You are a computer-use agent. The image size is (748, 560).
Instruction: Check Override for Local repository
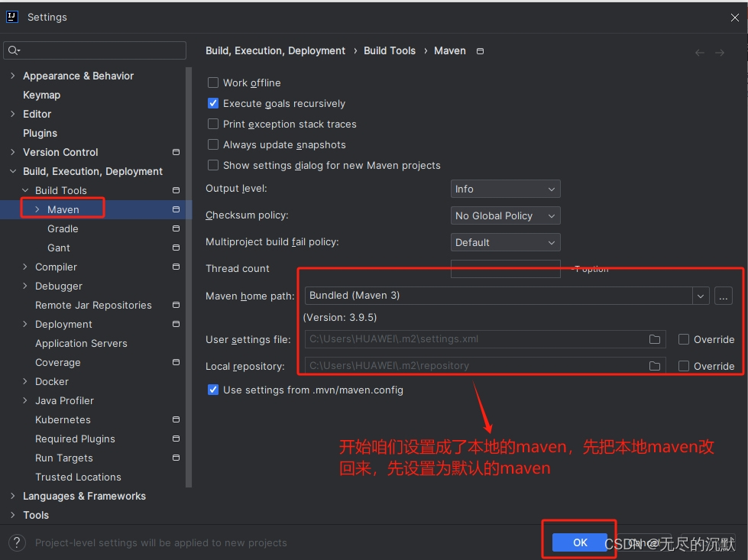684,366
